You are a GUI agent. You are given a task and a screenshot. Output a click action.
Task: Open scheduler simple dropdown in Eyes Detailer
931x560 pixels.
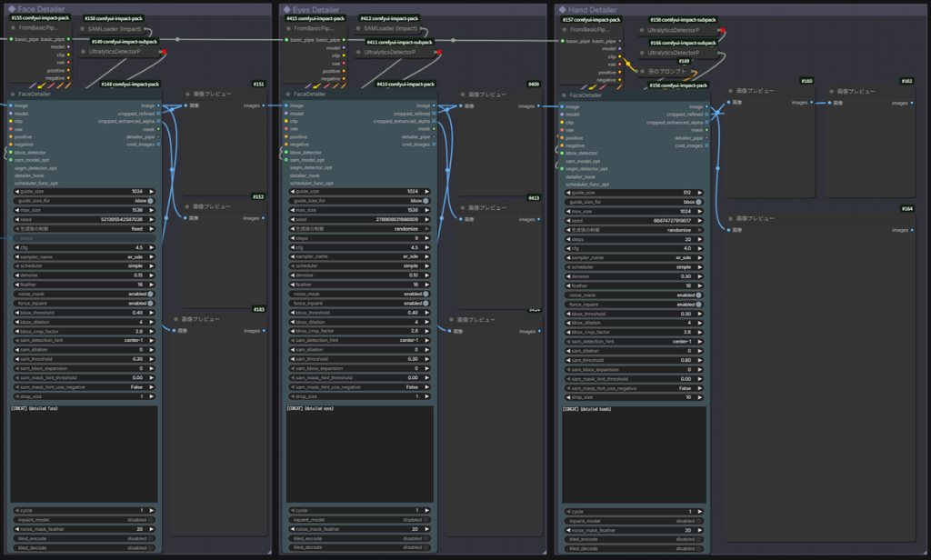pyautogui.click(x=359, y=266)
